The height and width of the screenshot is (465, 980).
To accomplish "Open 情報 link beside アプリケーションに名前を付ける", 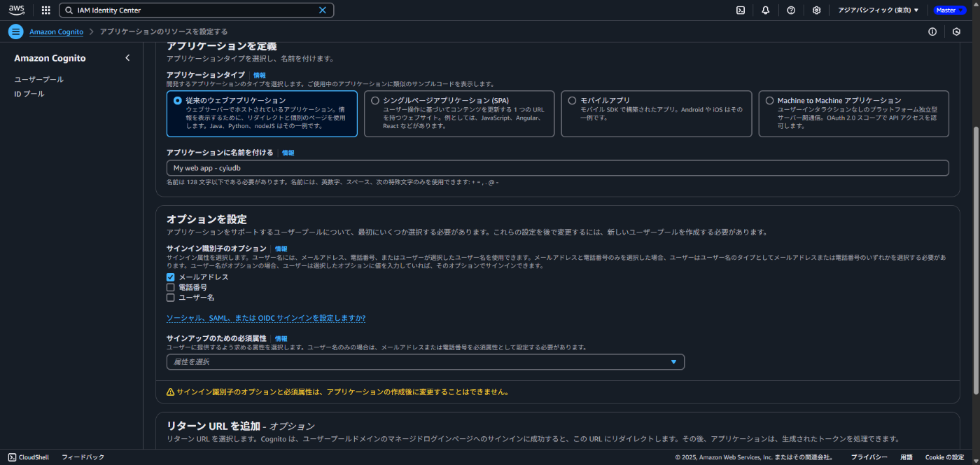I will [x=288, y=153].
